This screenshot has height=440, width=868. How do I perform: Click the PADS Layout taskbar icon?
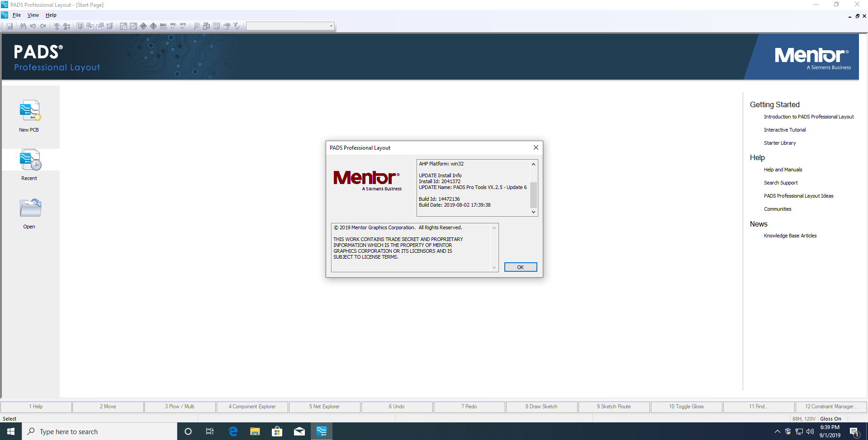point(322,431)
